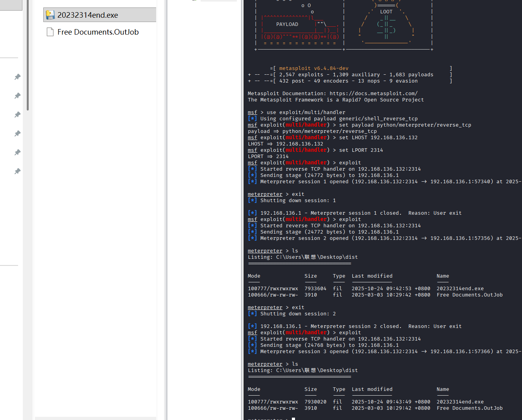Select the Free Documents.OutJob file icon
This screenshot has width=522, height=420.
click(x=50, y=32)
